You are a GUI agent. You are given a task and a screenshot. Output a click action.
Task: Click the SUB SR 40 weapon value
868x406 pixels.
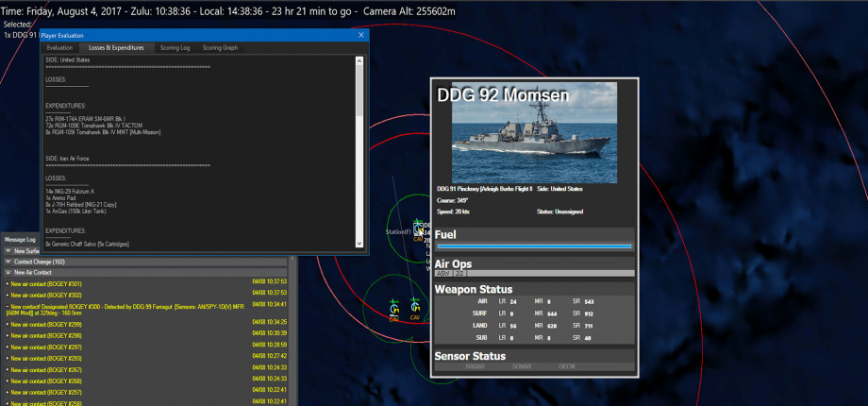point(586,338)
